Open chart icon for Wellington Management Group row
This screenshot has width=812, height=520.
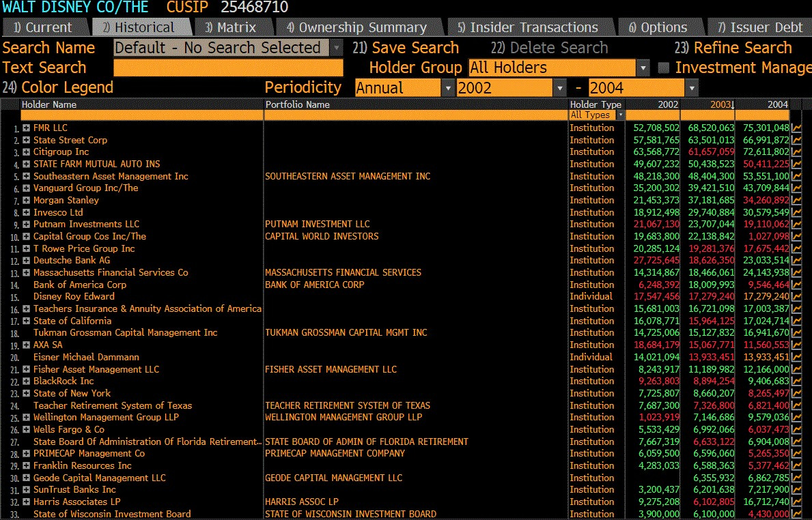click(796, 418)
